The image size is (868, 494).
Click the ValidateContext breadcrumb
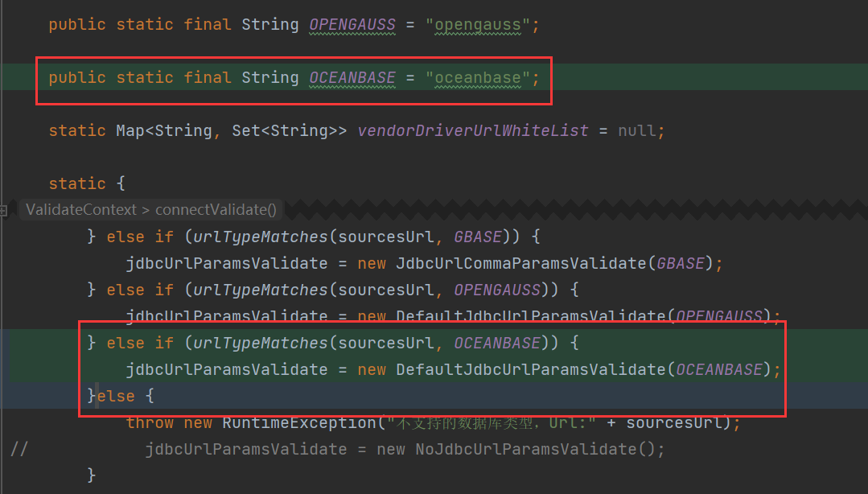coord(80,210)
